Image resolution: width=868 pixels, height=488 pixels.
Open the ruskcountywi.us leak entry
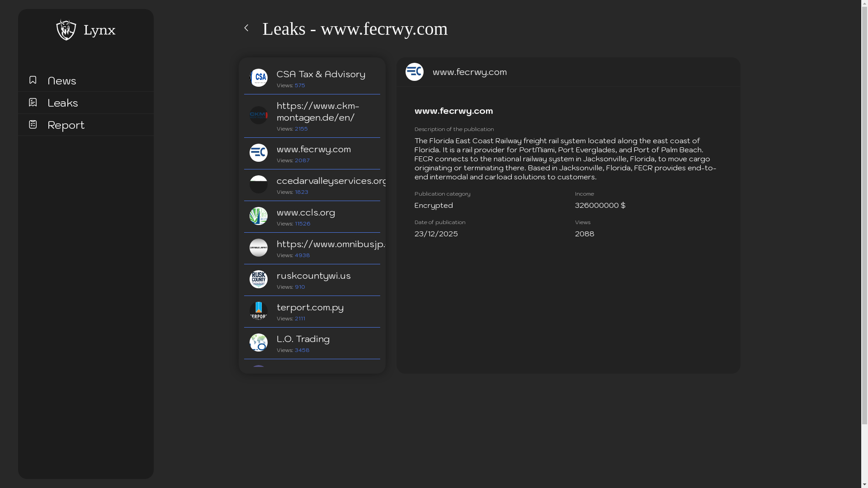pos(314,276)
